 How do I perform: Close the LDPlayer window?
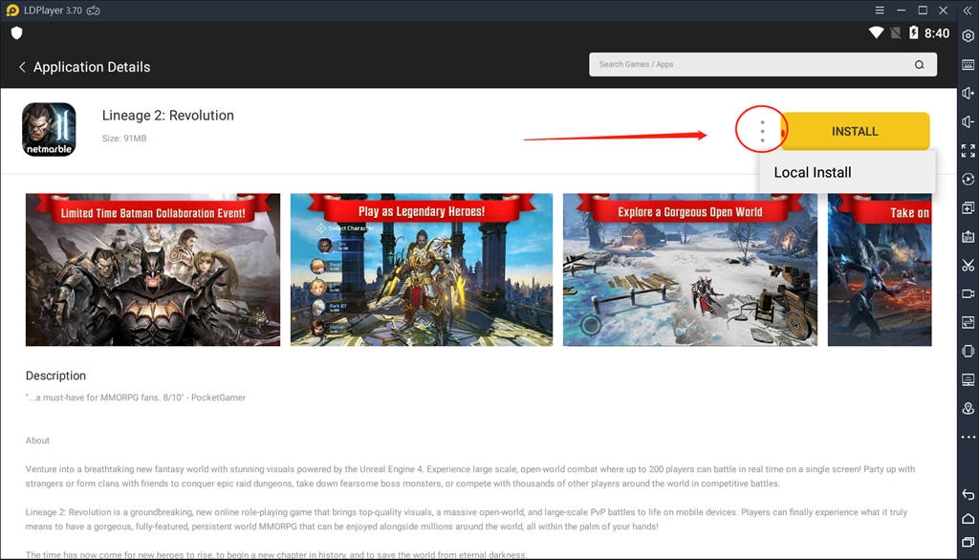point(944,10)
